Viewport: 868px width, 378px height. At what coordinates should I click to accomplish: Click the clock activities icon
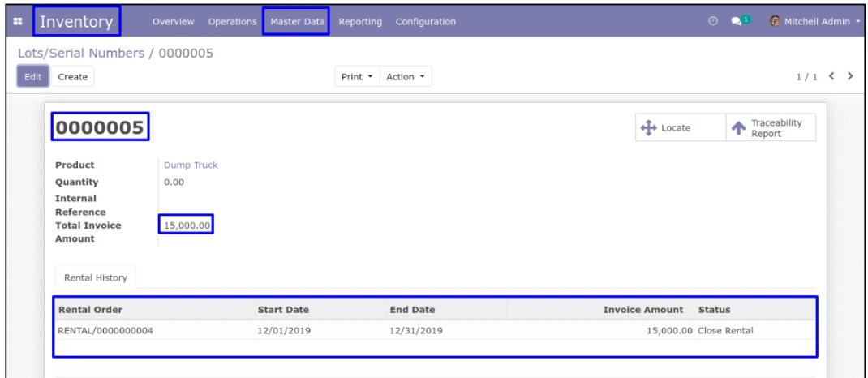[x=713, y=21]
